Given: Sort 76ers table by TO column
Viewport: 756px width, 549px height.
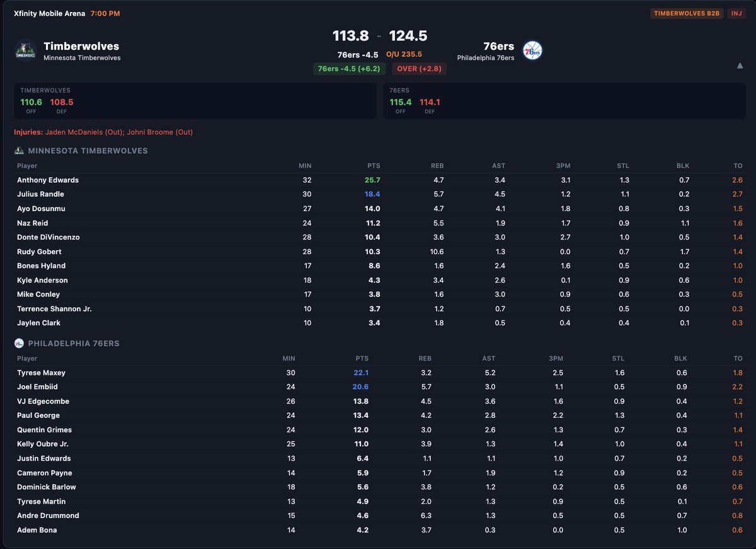Looking at the screenshot, I should (738, 359).
